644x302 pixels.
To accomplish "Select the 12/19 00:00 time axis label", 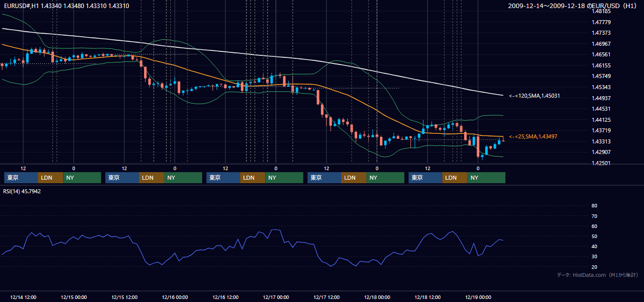I will [x=478, y=297].
